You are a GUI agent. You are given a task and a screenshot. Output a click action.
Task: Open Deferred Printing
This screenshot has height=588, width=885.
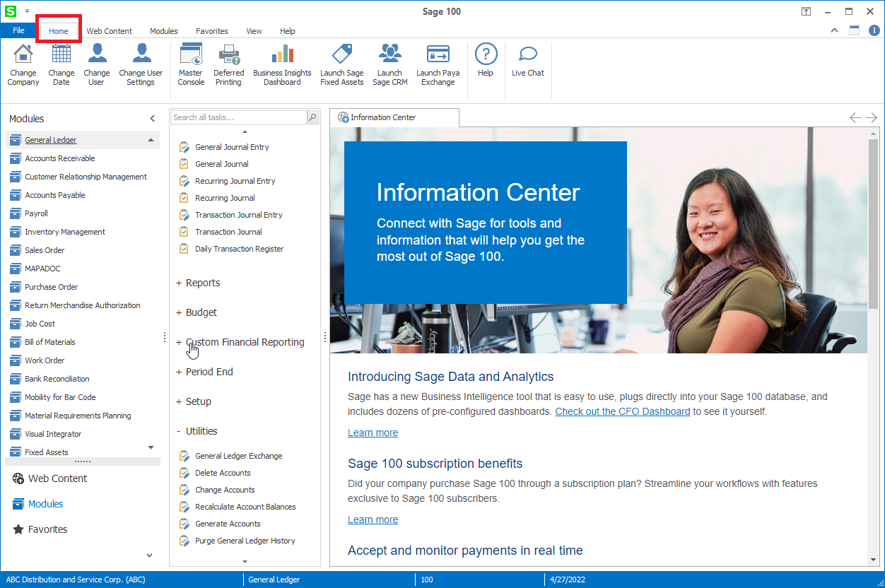[229, 64]
